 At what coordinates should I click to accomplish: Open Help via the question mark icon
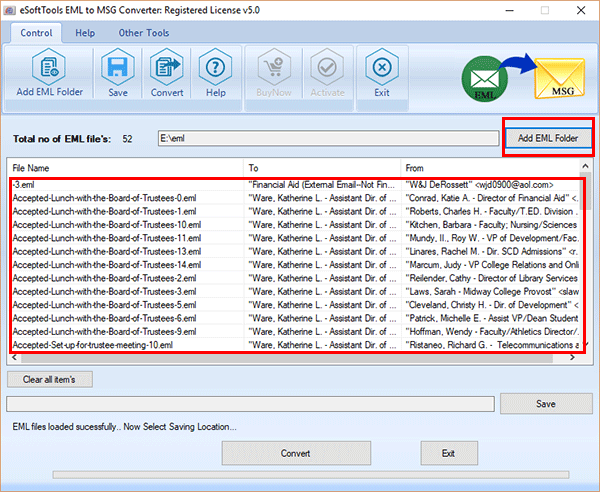click(216, 70)
